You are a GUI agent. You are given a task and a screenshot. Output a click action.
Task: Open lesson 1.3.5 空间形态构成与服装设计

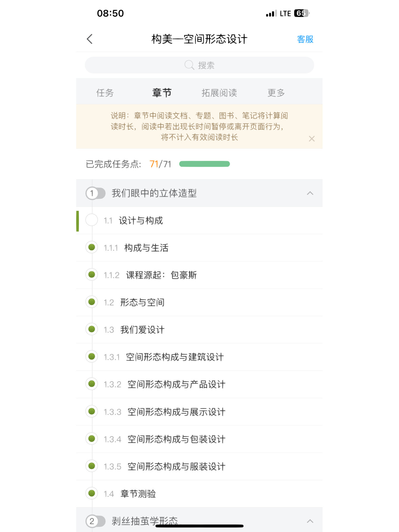coord(199,466)
